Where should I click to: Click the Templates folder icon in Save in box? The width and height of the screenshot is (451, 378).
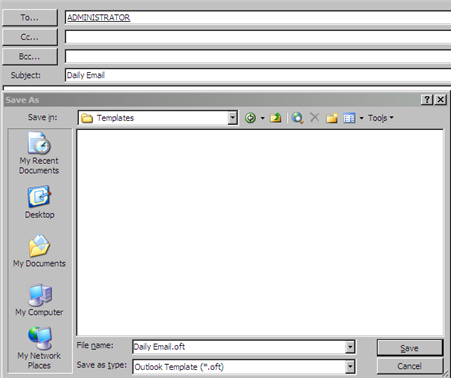coord(87,118)
